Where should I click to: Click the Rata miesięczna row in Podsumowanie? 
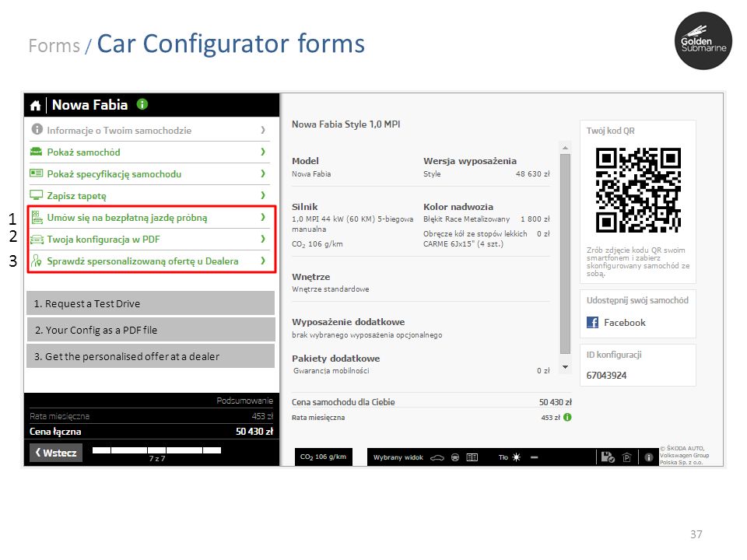tap(151, 415)
